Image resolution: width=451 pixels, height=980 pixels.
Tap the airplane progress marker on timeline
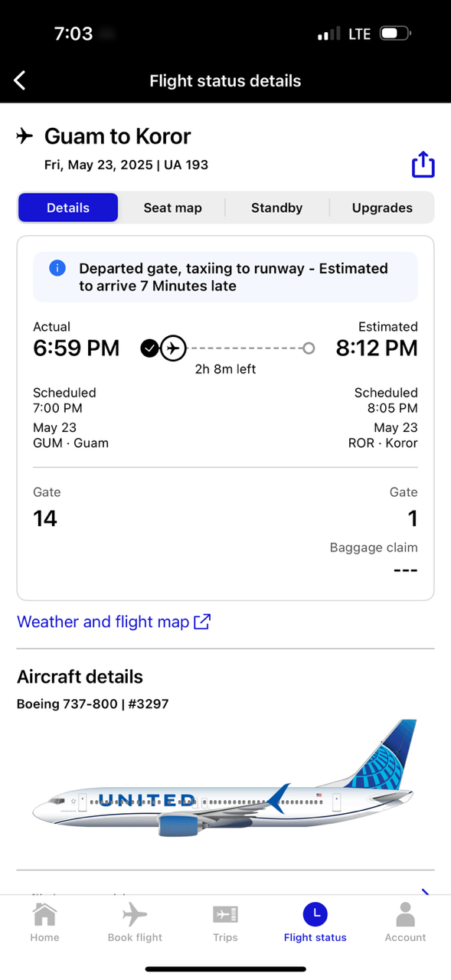[174, 348]
